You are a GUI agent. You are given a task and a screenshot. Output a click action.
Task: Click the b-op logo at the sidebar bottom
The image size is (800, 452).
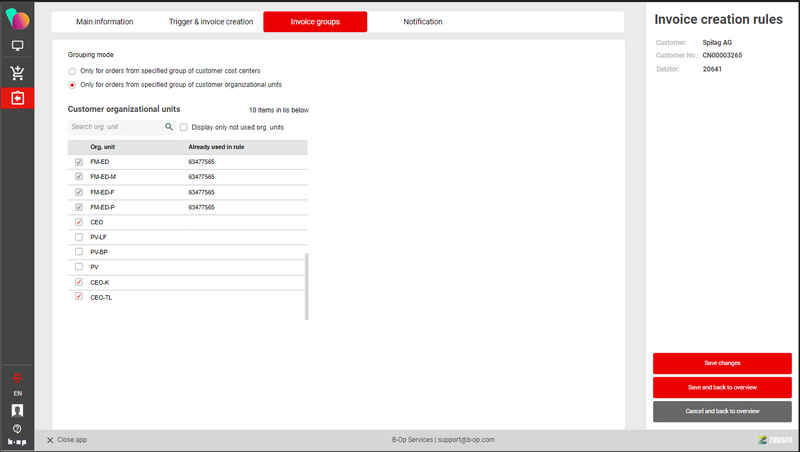(17, 442)
